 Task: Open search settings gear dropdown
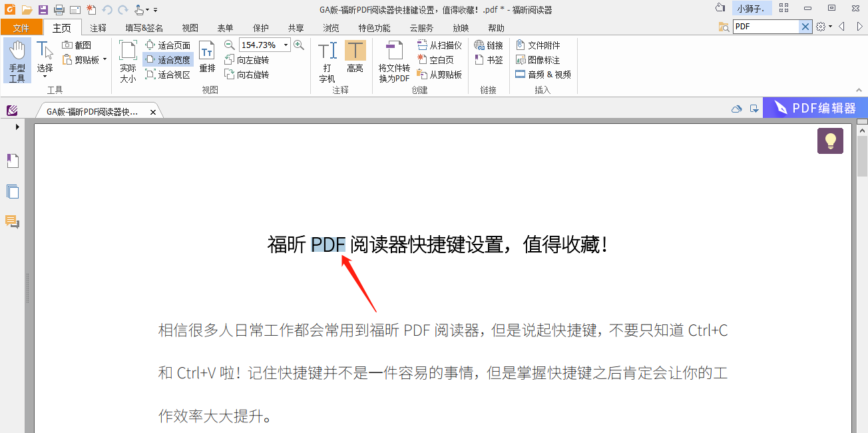pos(824,27)
